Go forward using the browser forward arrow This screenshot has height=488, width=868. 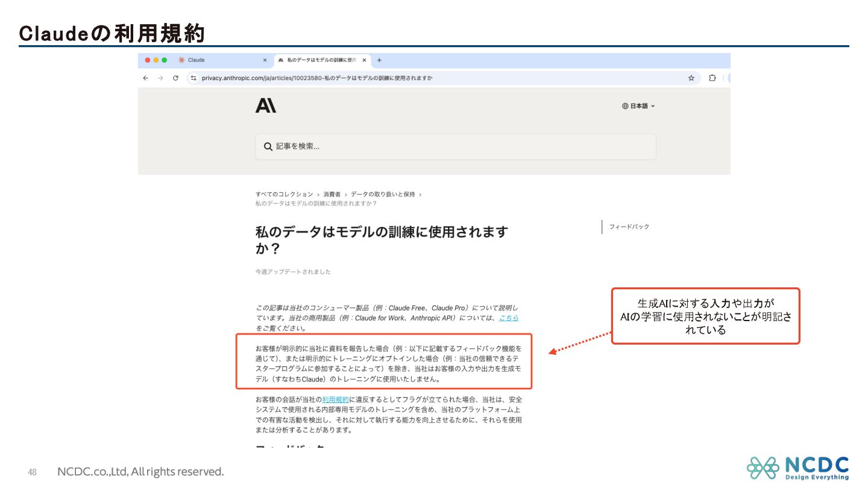160,78
